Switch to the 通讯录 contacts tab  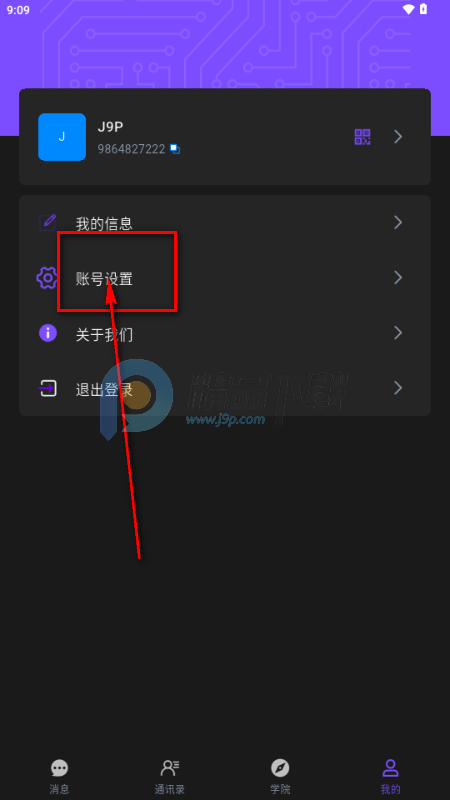tap(170, 776)
